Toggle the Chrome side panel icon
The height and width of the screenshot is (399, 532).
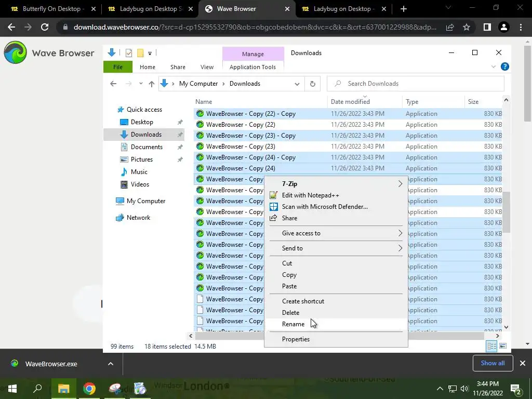tap(487, 27)
